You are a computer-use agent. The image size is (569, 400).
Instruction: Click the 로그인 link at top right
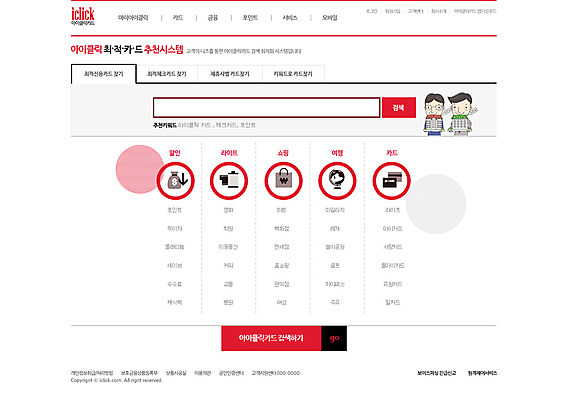coord(371,11)
